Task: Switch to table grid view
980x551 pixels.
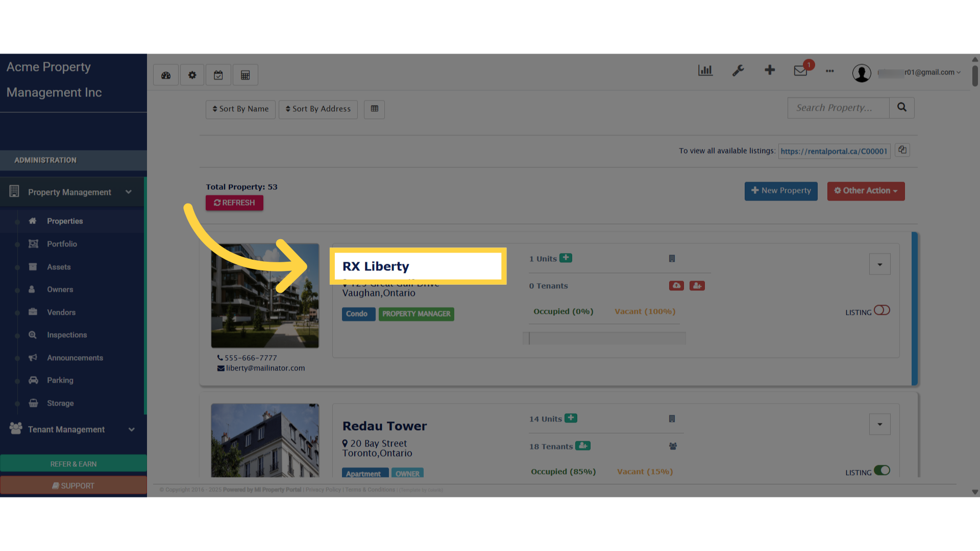Action: (x=375, y=109)
